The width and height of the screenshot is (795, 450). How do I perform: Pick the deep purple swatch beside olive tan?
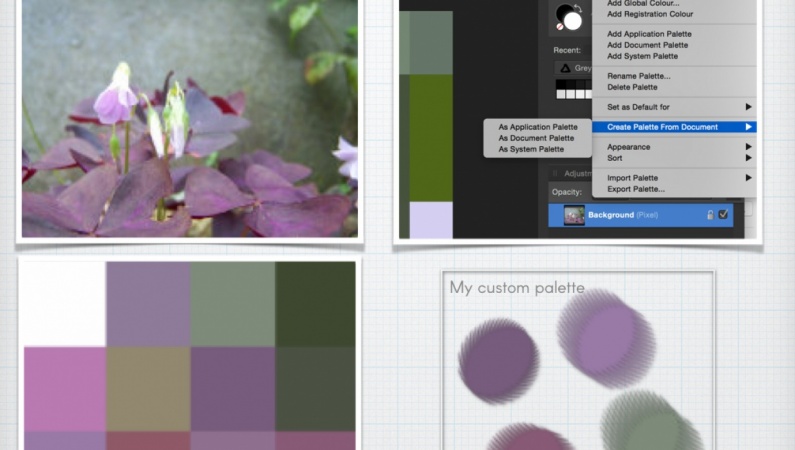coord(233,389)
